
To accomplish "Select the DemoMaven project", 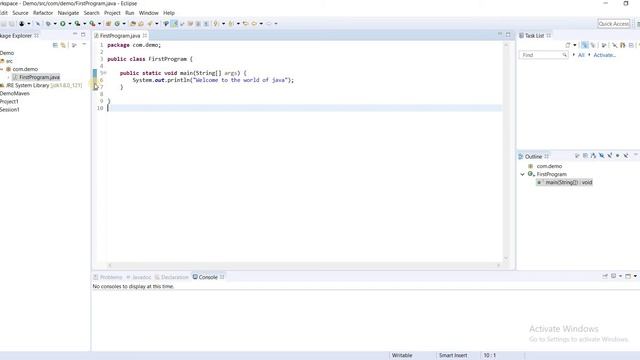I will (x=15, y=93).
